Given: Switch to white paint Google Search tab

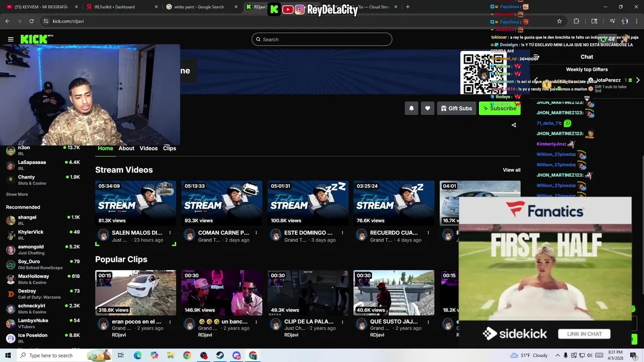Looking at the screenshot, I should coord(202,7).
